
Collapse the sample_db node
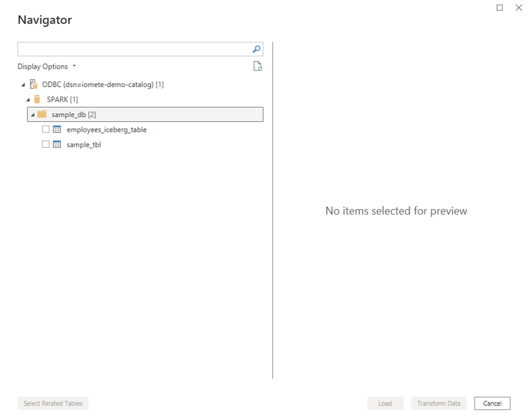tap(33, 115)
